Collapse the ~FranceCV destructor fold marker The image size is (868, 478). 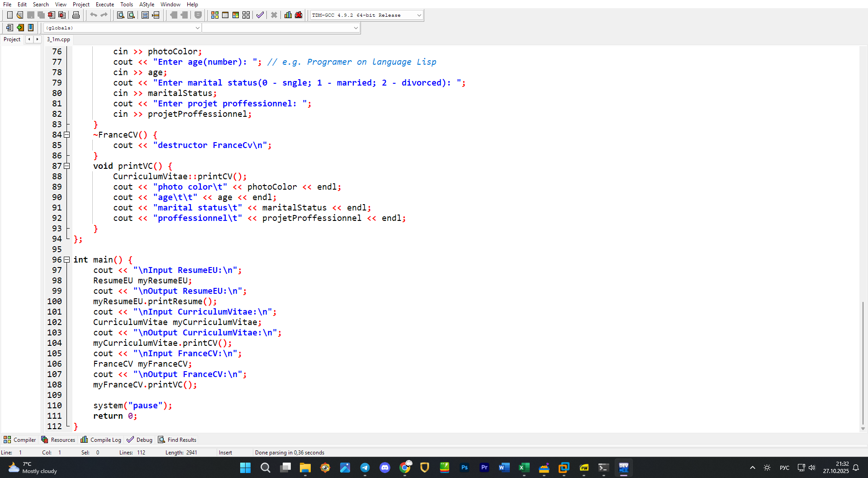(67, 135)
